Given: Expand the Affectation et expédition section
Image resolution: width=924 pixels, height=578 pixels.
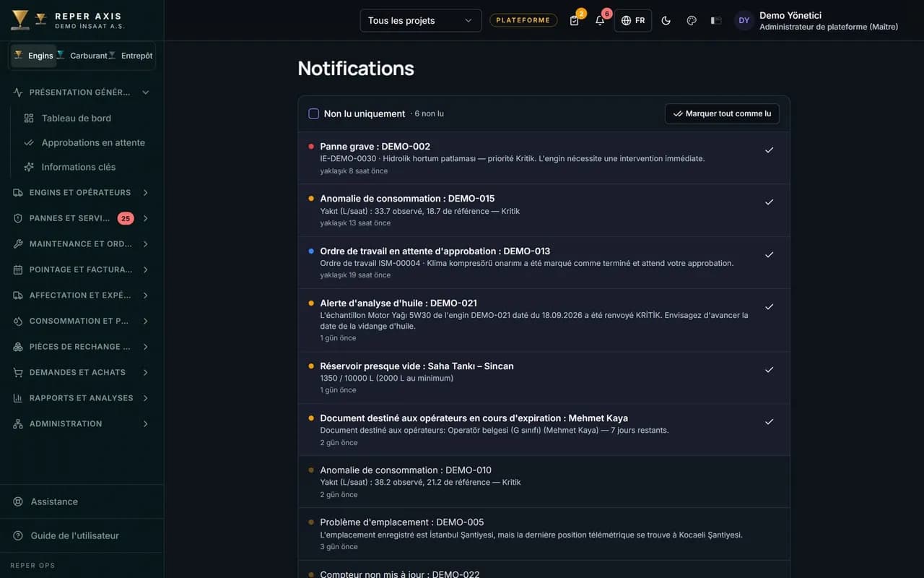Looking at the screenshot, I should pyautogui.click(x=82, y=295).
